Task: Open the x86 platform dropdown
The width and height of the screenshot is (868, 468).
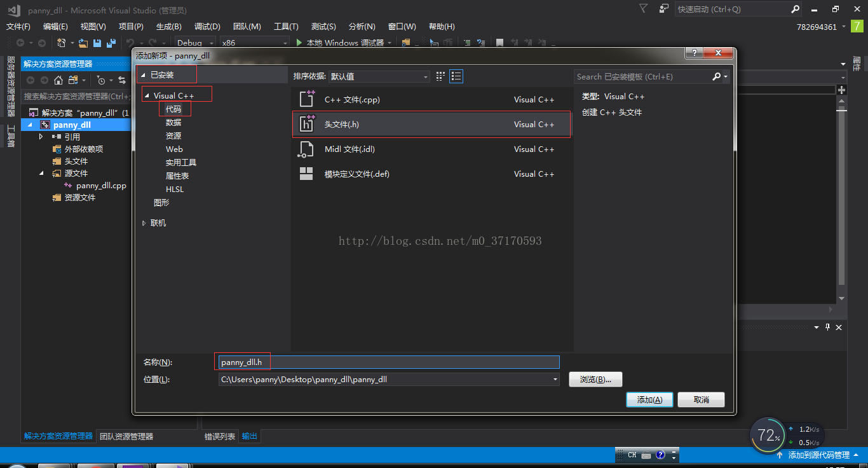Action: [x=254, y=43]
